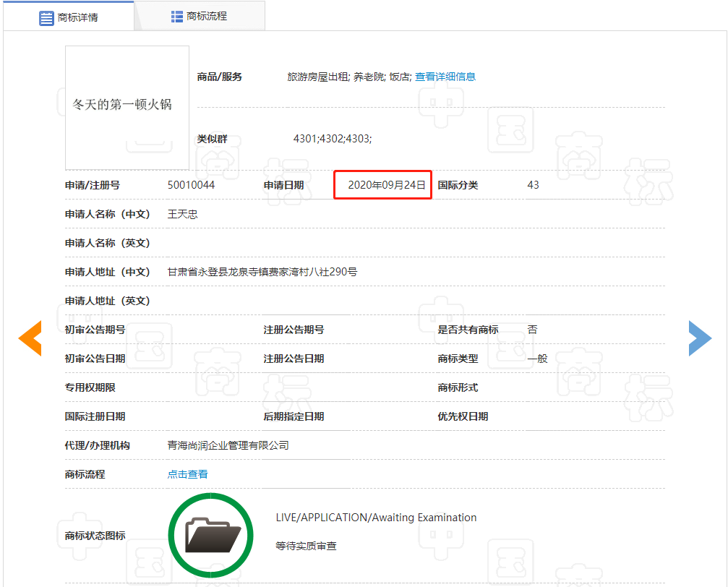Go to previous trademark with orange arrow

(30, 338)
